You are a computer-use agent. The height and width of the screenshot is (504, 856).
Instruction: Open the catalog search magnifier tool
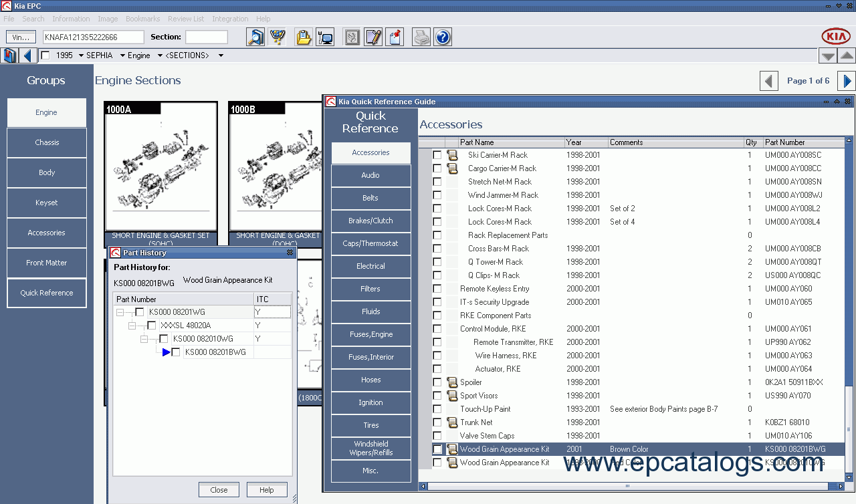[255, 37]
